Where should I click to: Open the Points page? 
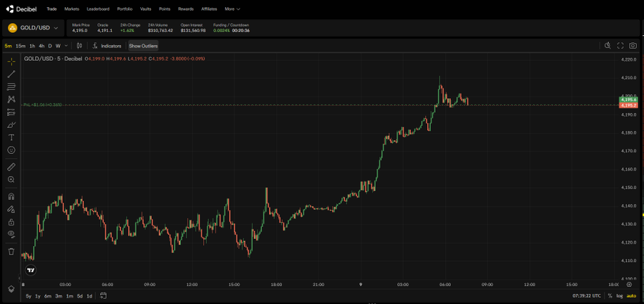[x=165, y=9]
